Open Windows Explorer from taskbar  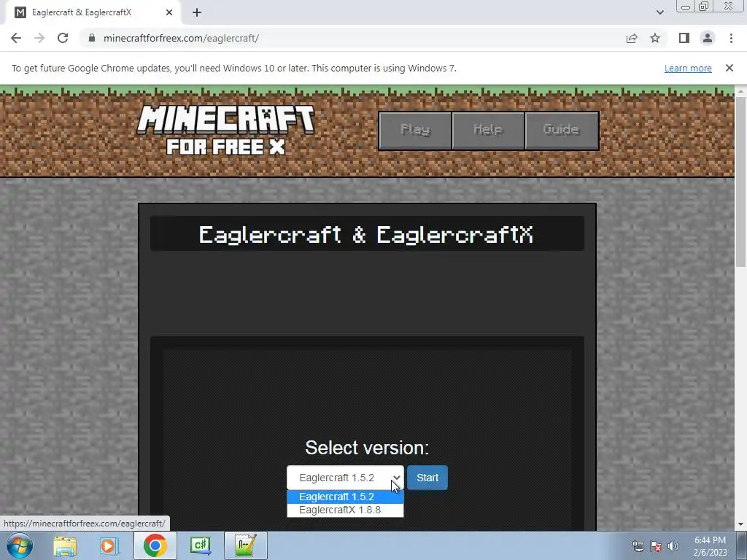(65, 545)
